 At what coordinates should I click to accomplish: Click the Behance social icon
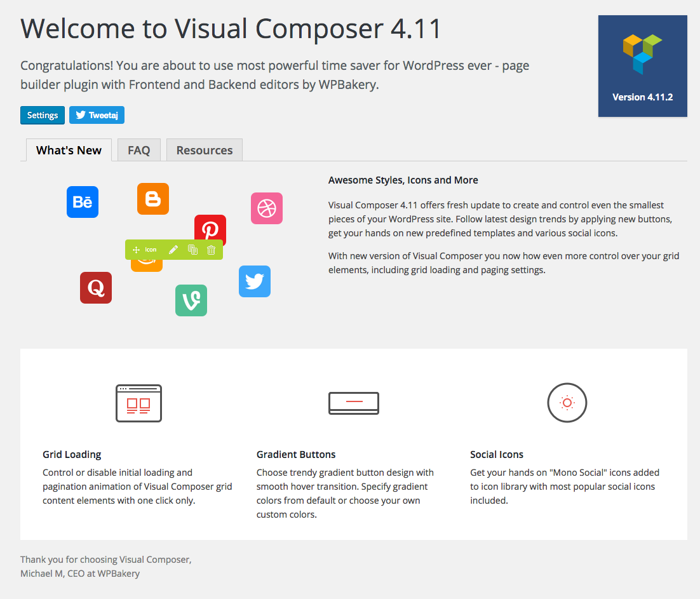click(83, 202)
